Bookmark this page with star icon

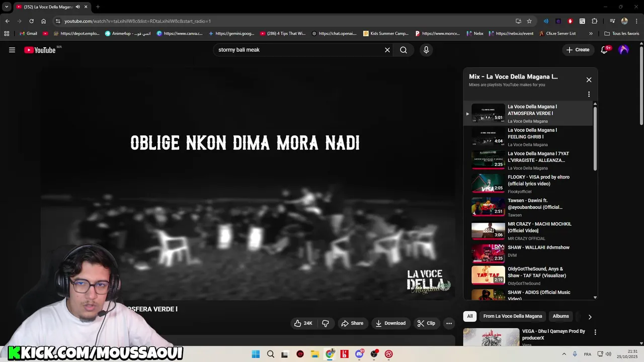pos(529,21)
